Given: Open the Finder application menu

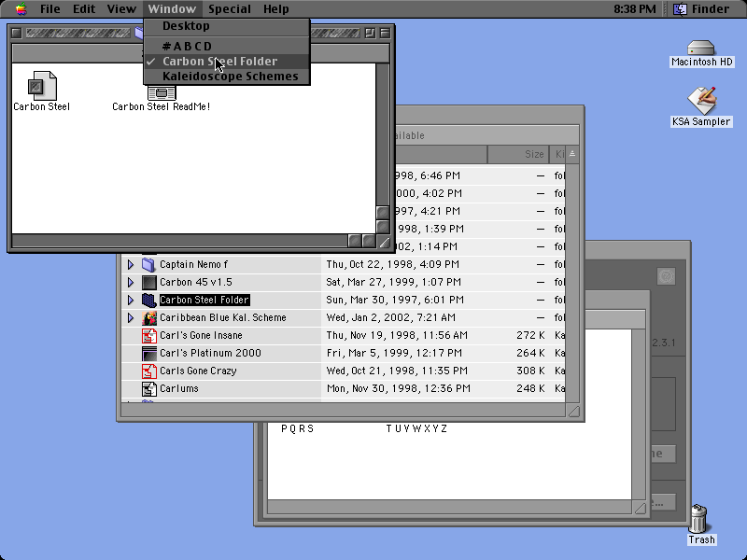Looking at the screenshot, I should coord(701,9).
